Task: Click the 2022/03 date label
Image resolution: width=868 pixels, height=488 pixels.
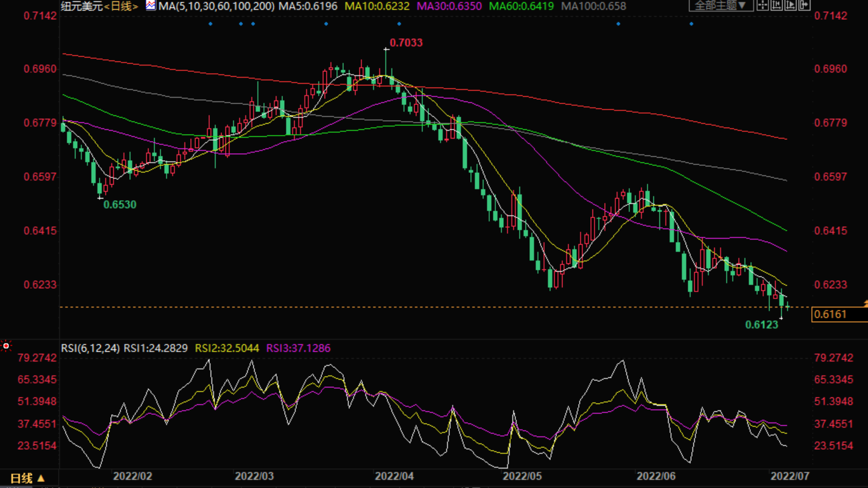Action: pyautogui.click(x=254, y=476)
